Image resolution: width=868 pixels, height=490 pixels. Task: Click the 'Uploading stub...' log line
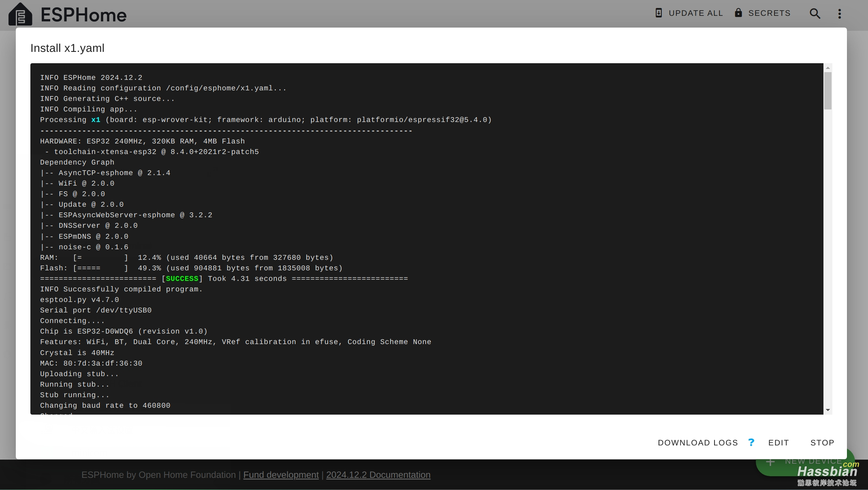[79, 374]
